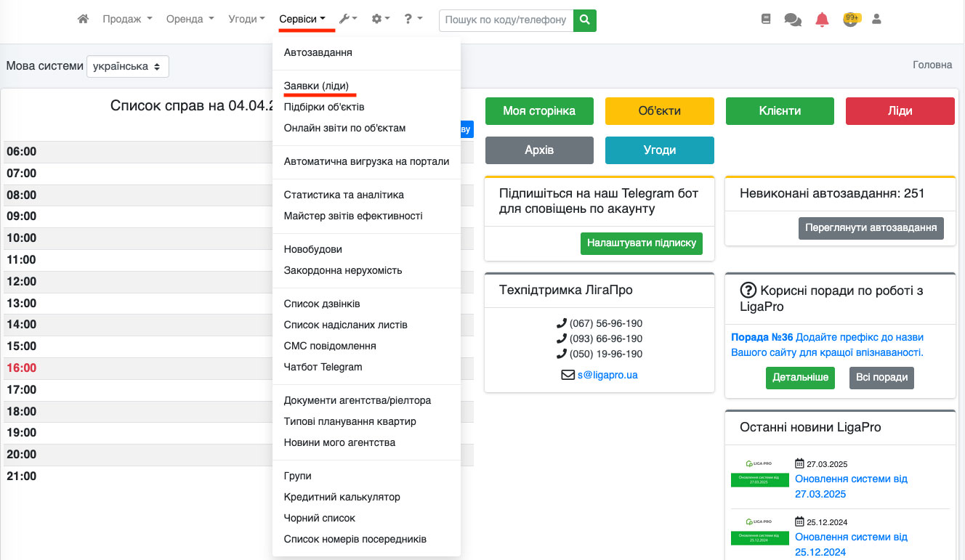Choose Кредитний калькулятор menu entry

tap(342, 497)
